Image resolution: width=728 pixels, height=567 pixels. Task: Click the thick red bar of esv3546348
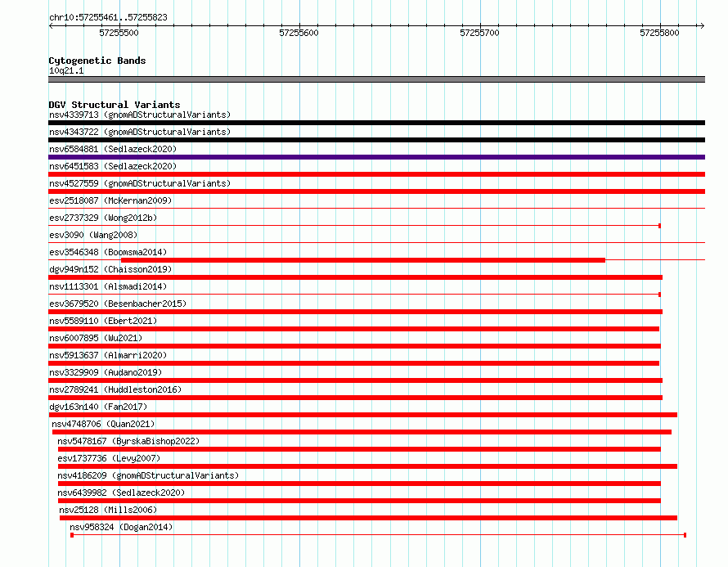tap(363, 260)
